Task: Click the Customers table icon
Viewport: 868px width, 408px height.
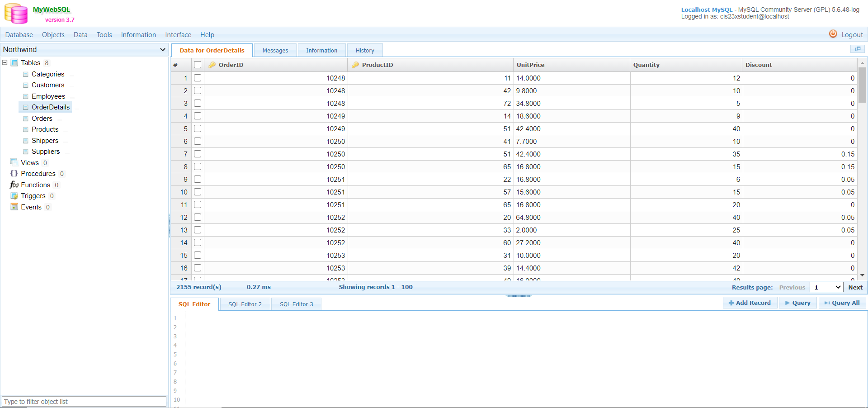Action: (26, 85)
